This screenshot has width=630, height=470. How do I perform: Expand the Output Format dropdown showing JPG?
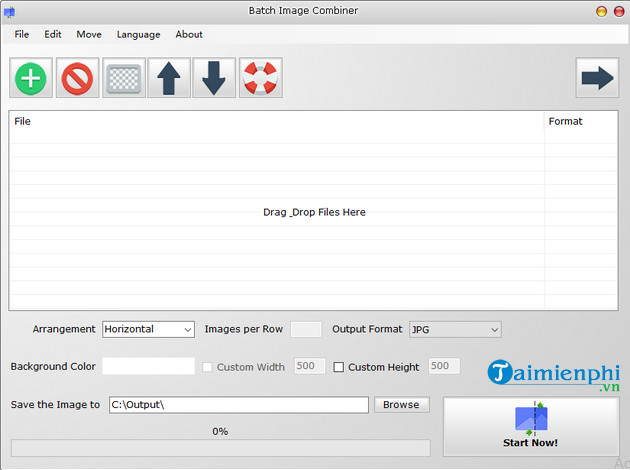point(455,329)
